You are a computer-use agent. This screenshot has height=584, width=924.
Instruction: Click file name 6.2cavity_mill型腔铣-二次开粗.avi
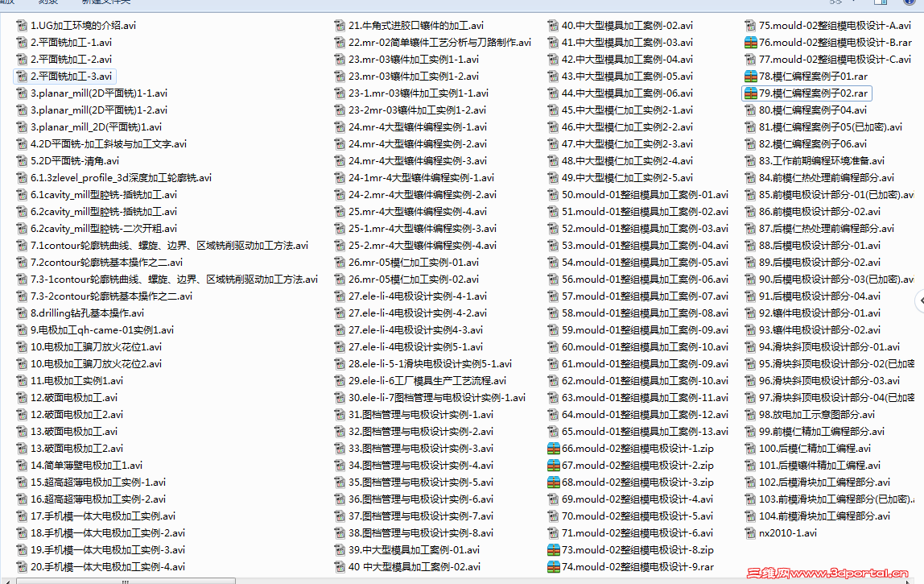tap(104, 228)
